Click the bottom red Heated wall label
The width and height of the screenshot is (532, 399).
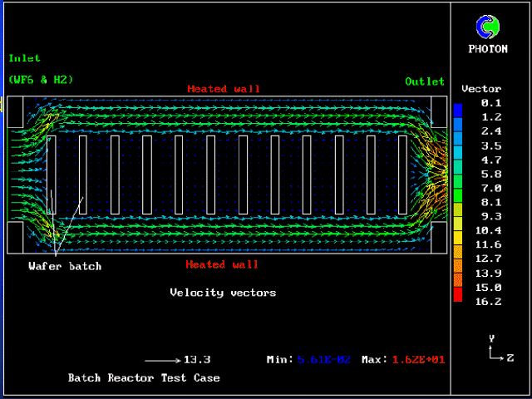coord(221,264)
